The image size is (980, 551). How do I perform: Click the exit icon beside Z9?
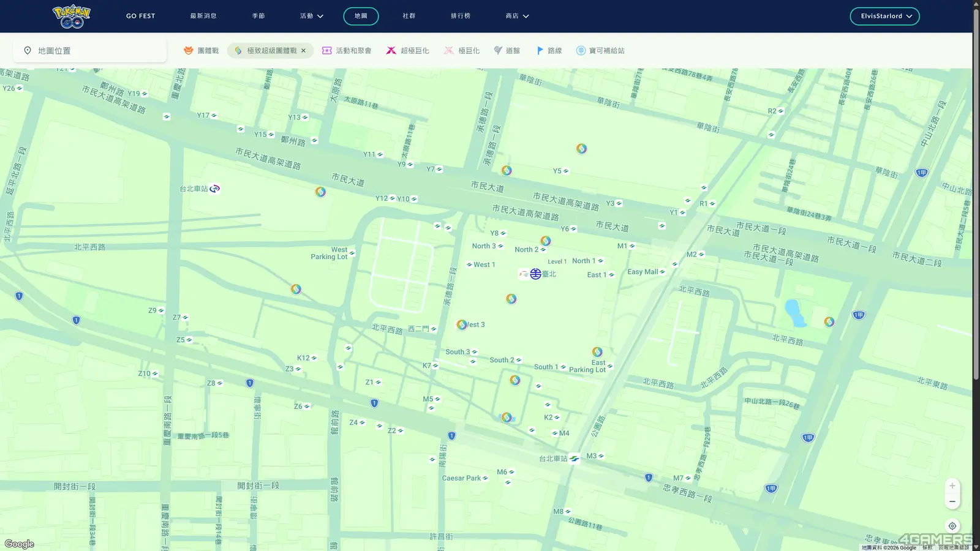pos(161,310)
